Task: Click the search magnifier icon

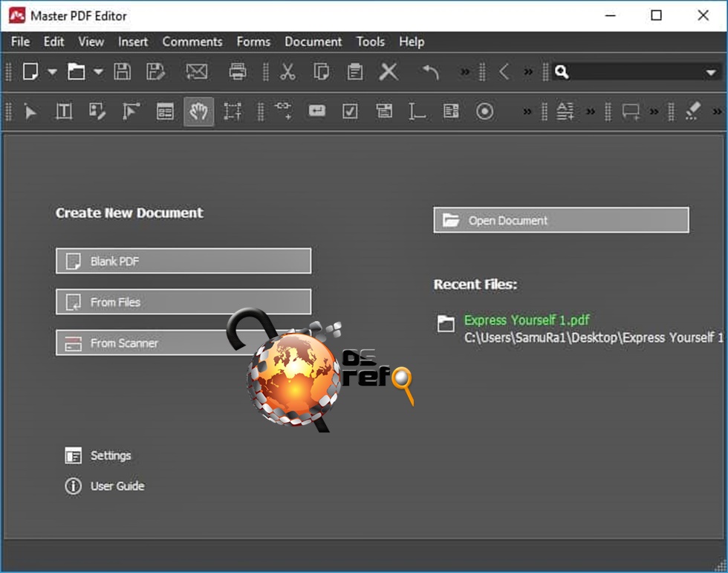Action: pos(562,72)
